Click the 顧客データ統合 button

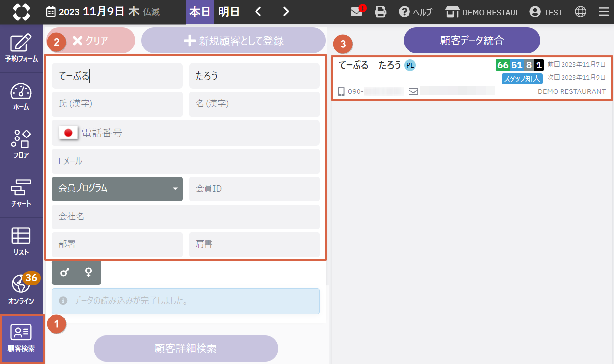(471, 41)
